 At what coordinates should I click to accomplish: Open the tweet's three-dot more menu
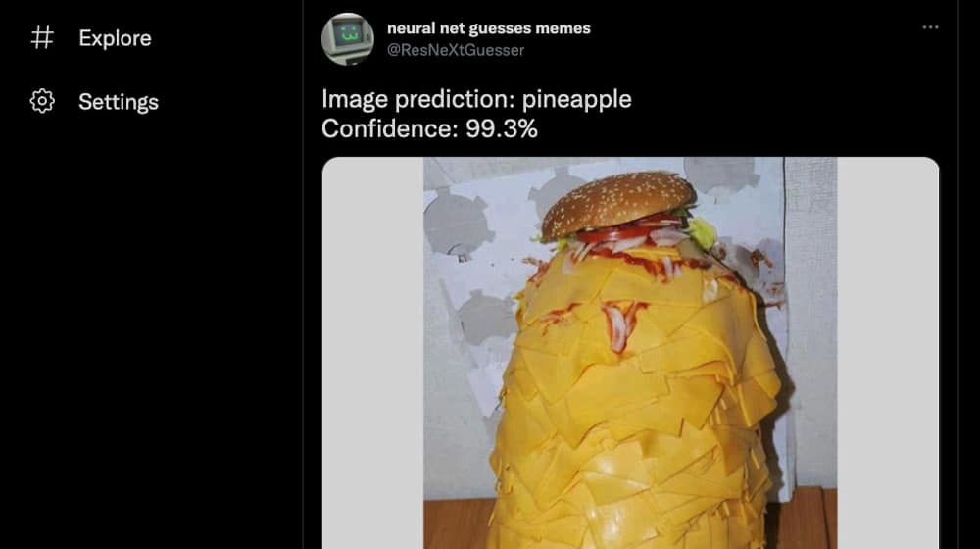click(930, 27)
